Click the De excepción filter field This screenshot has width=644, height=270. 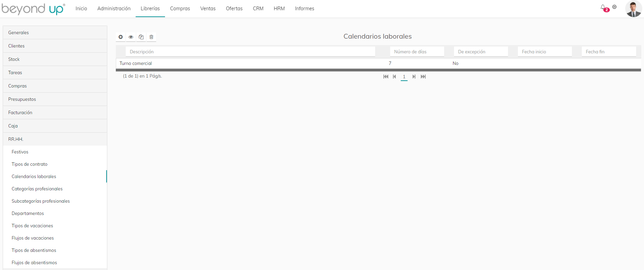(481, 52)
